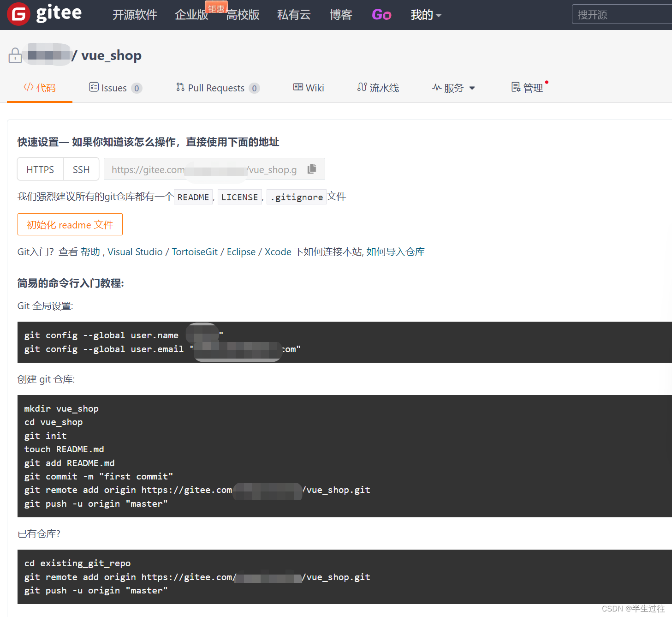
Task: Click the 服务 pulse icon
Action: 437,87
